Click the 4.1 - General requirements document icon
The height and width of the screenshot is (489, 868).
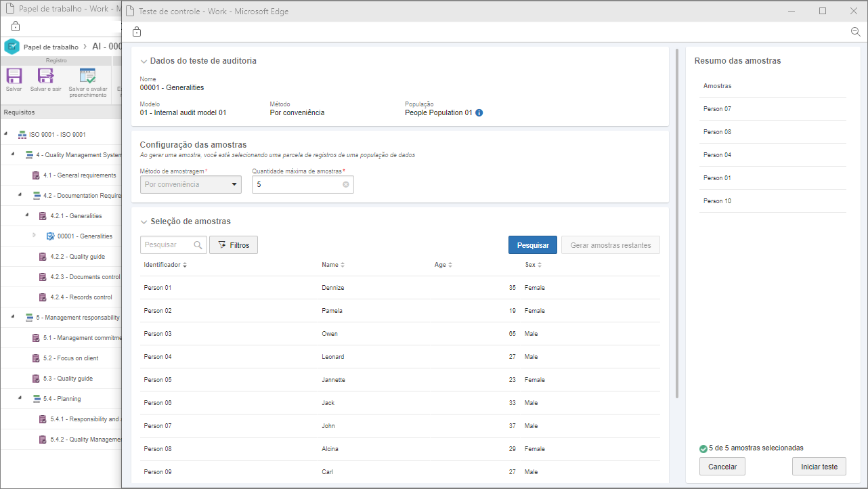[36, 175]
